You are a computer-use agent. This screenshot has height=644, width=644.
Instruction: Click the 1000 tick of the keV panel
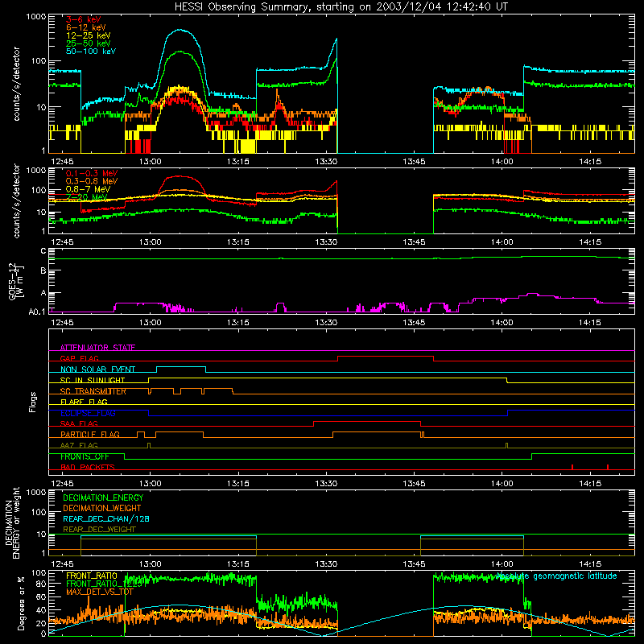(36, 17)
